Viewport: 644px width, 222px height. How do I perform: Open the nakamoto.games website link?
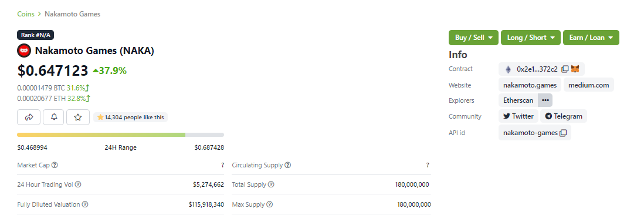point(530,85)
